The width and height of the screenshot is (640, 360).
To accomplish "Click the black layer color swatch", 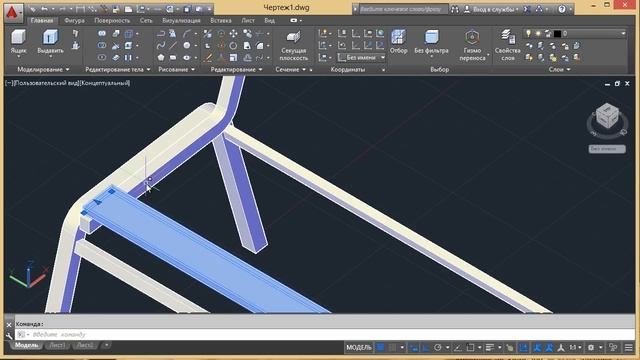I will 557,33.
